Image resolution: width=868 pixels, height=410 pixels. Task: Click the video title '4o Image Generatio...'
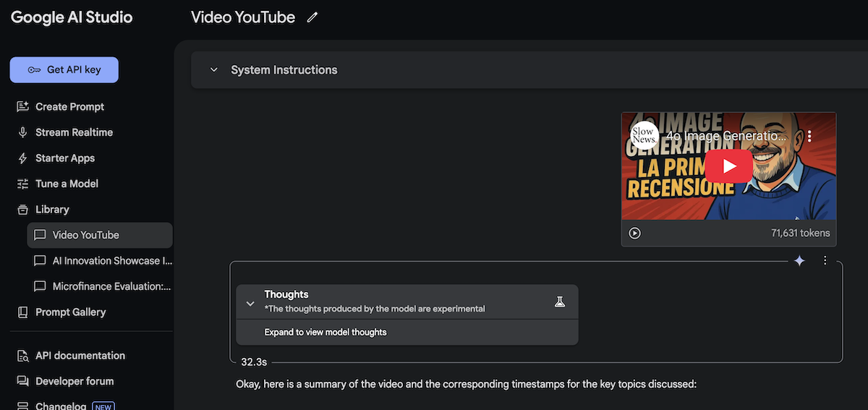[726, 136]
